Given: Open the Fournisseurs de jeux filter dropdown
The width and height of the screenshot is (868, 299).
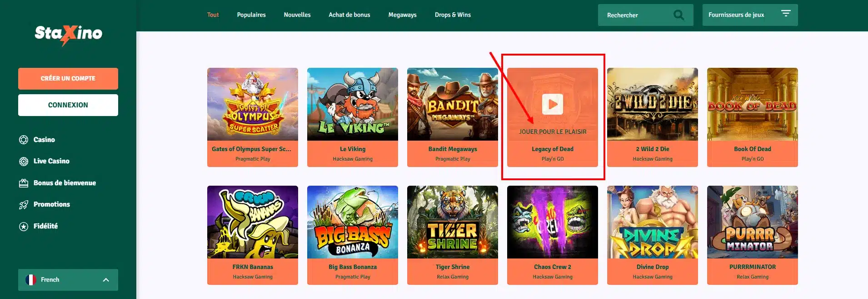Looking at the screenshot, I should [750, 15].
